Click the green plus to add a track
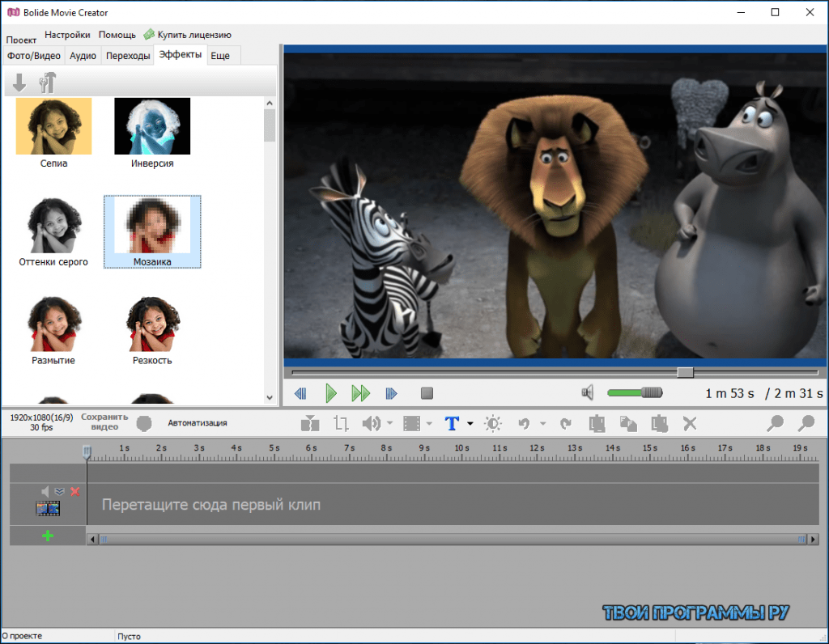Viewport: 829px width, 644px height. coord(47,536)
